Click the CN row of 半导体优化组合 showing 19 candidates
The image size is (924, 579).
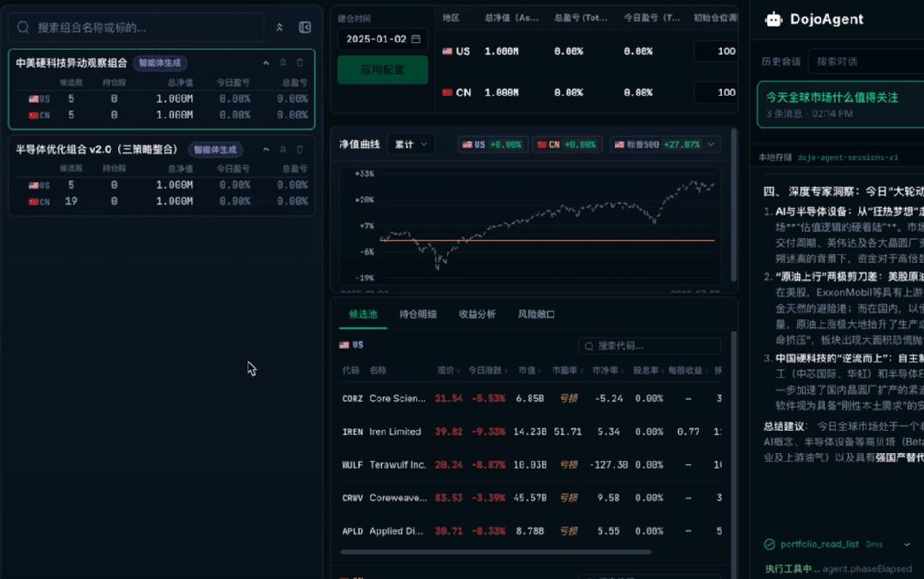pyautogui.click(x=162, y=201)
